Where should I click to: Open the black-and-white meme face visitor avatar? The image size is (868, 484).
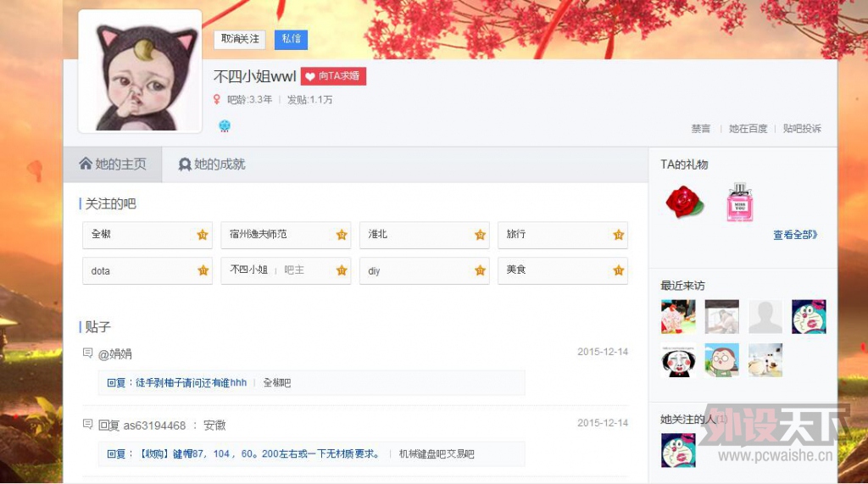(678, 360)
